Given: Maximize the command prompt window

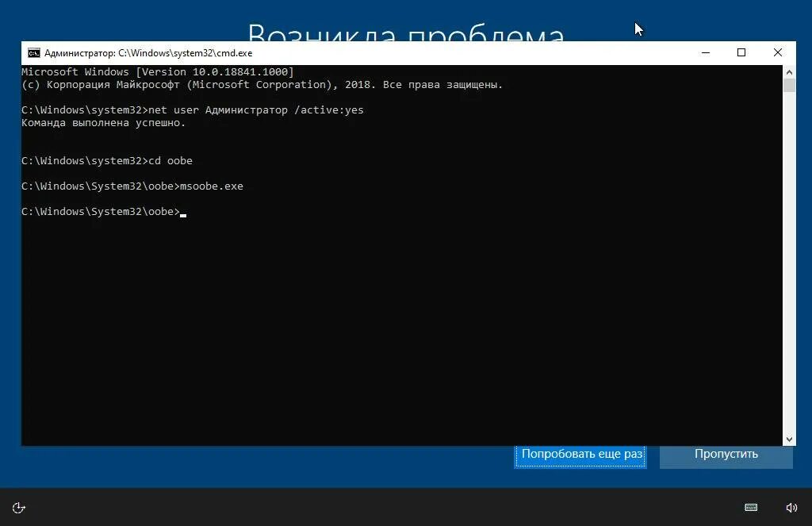Looking at the screenshot, I should [741, 53].
